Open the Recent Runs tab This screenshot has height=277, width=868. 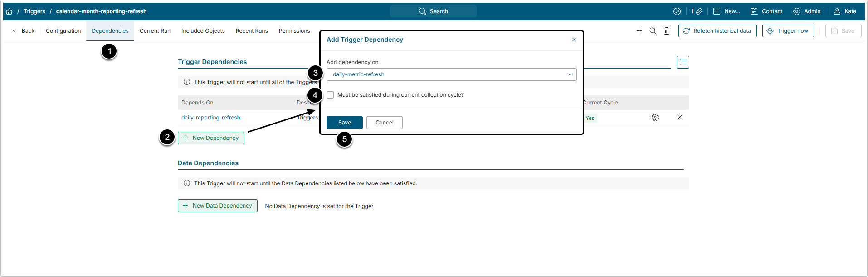click(252, 31)
